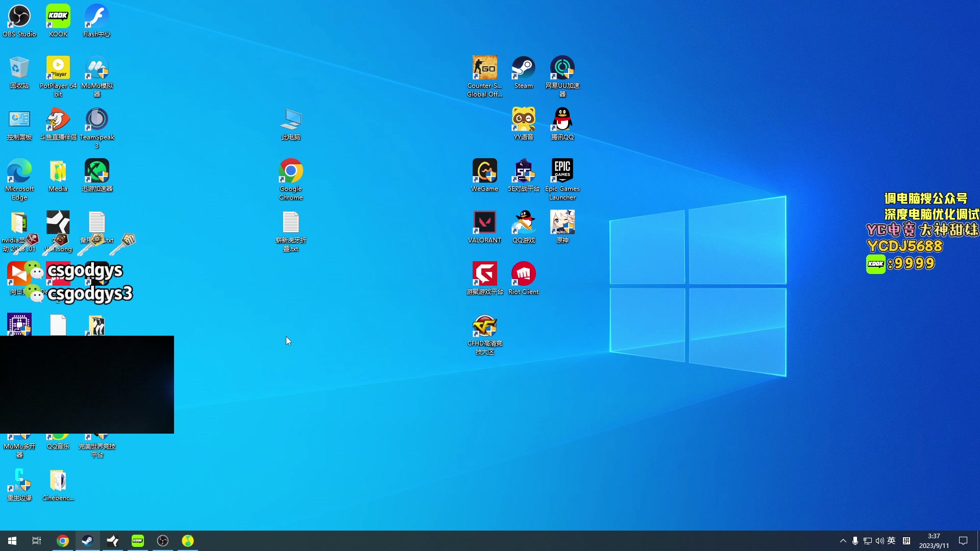Click the 原神 Genshin Impact shortcut

(x=562, y=227)
